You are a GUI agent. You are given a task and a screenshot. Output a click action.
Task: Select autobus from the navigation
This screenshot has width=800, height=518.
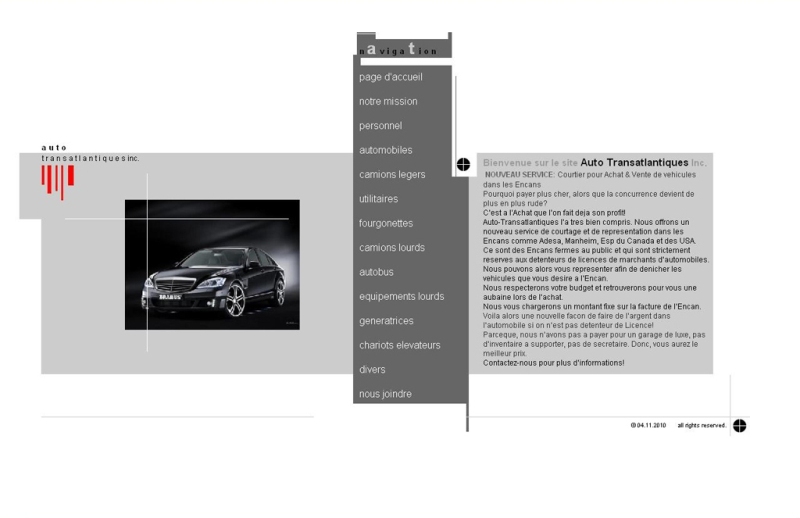click(376, 272)
